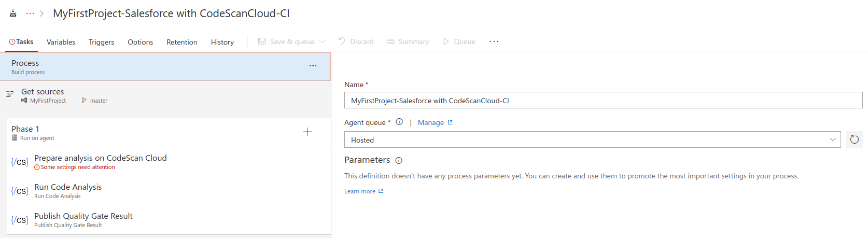Select the Publish Quality Gate Result task
Viewport: 868px width, 238px height.
pyautogui.click(x=83, y=220)
